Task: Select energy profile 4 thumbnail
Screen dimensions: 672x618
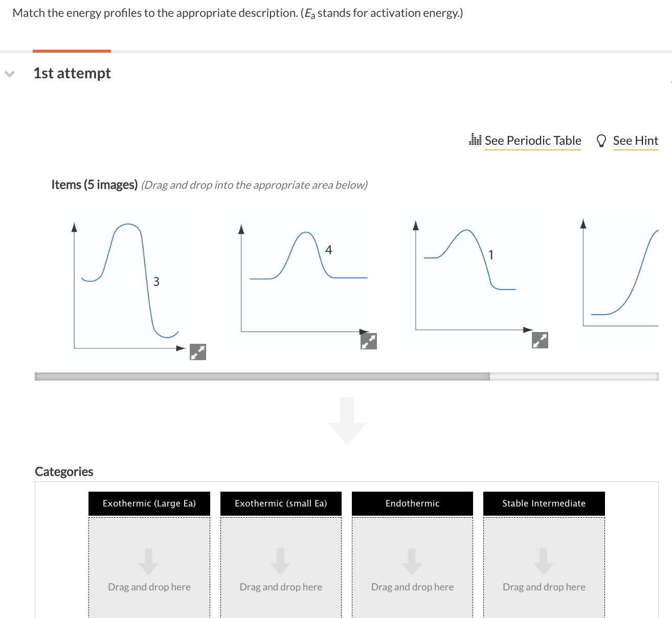Action: [299, 276]
